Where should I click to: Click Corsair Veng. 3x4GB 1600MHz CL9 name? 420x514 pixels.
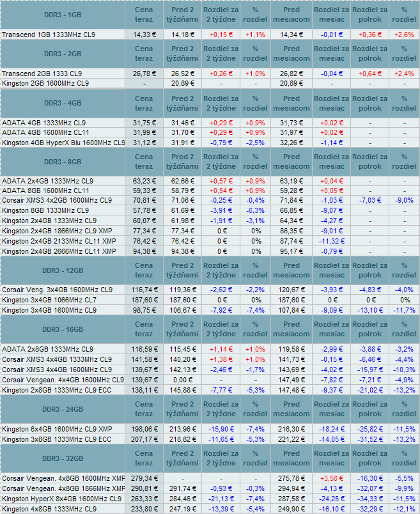point(58,290)
